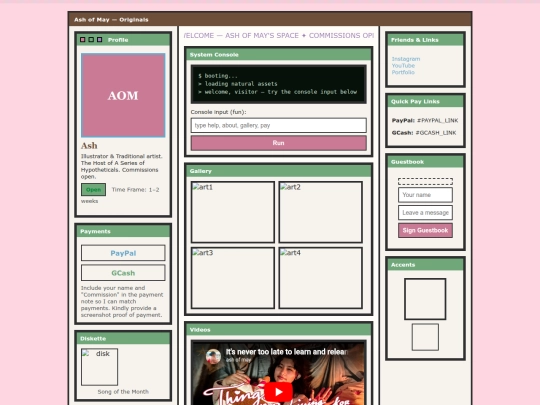Open the art1 gallery thumbnail

click(x=233, y=212)
